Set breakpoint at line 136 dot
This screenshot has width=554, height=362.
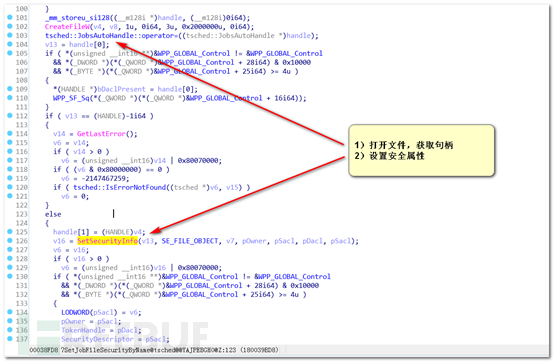pyautogui.click(x=10, y=330)
